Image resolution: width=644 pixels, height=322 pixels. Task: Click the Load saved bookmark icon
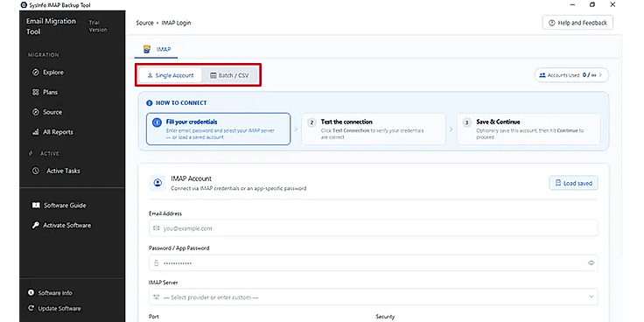pos(557,183)
